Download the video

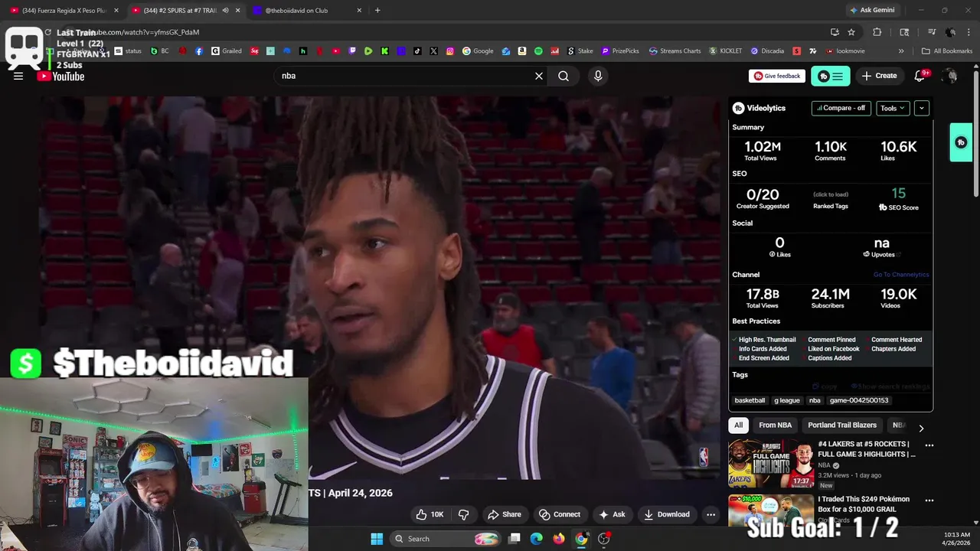[x=667, y=514]
